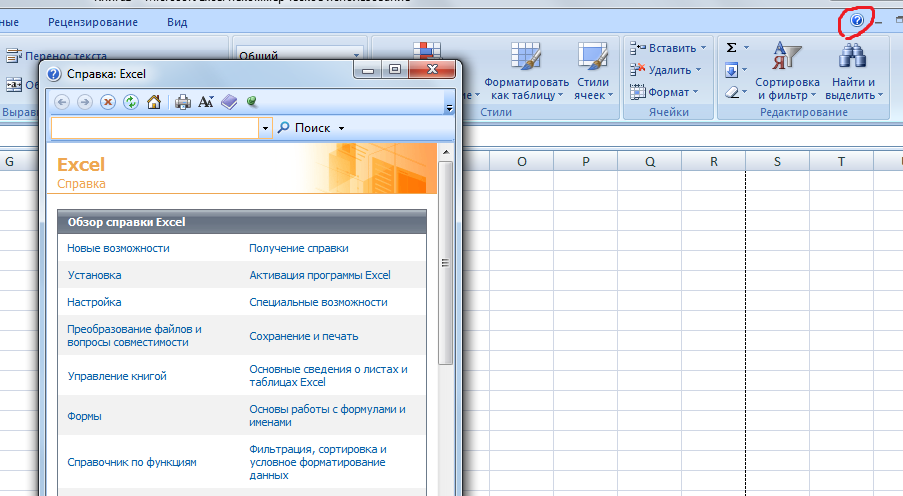Click the Clear eraser icon
The height and width of the screenshot is (496, 903).
(x=731, y=92)
